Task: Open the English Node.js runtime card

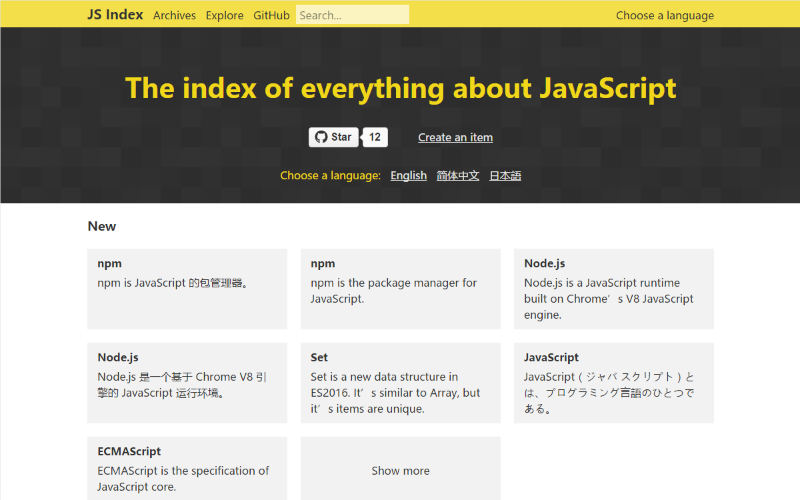Action: pyautogui.click(x=613, y=288)
